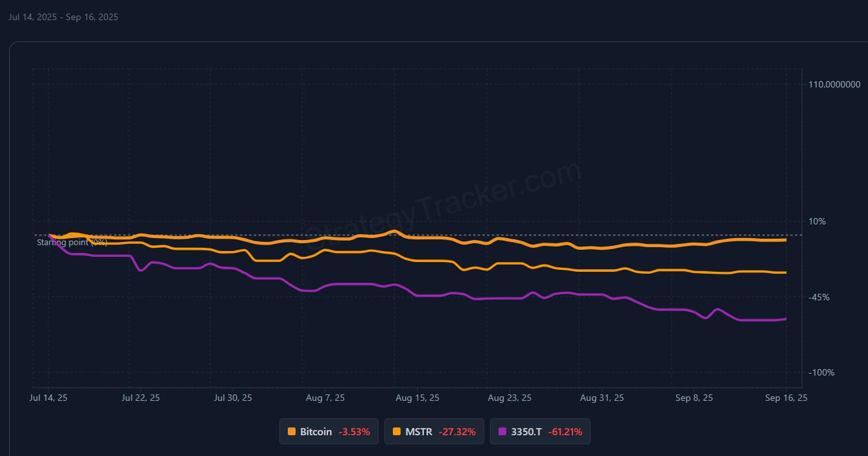Select the Aug 23, 25 date tick
Viewport: 868px width, 456px height.
coord(510,398)
